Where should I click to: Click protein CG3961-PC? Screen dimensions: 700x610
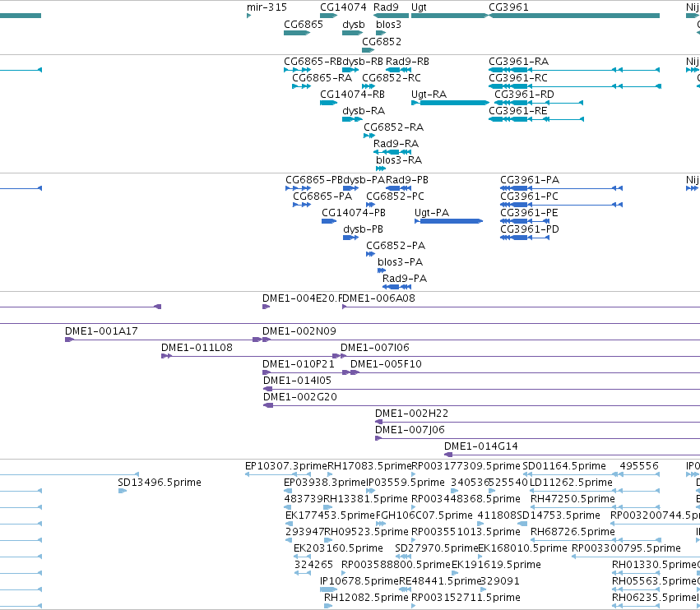click(x=561, y=205)
